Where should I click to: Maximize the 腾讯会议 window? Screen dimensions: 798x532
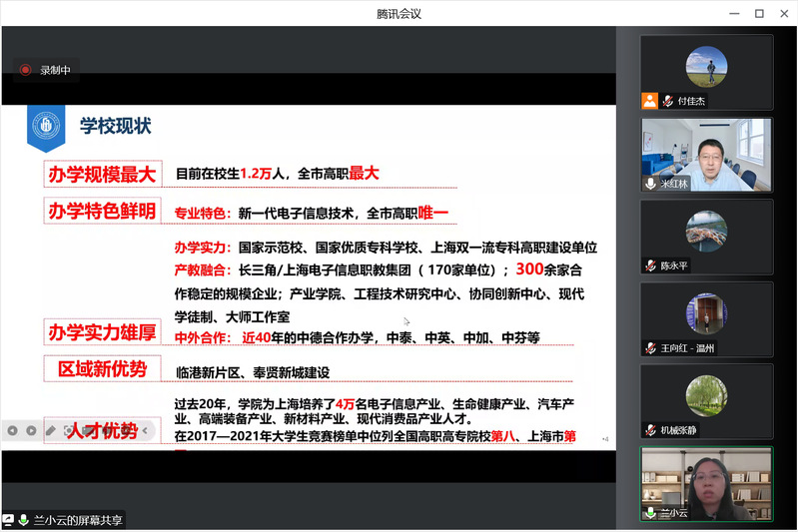pyautogui.click(x=758, y=13)
